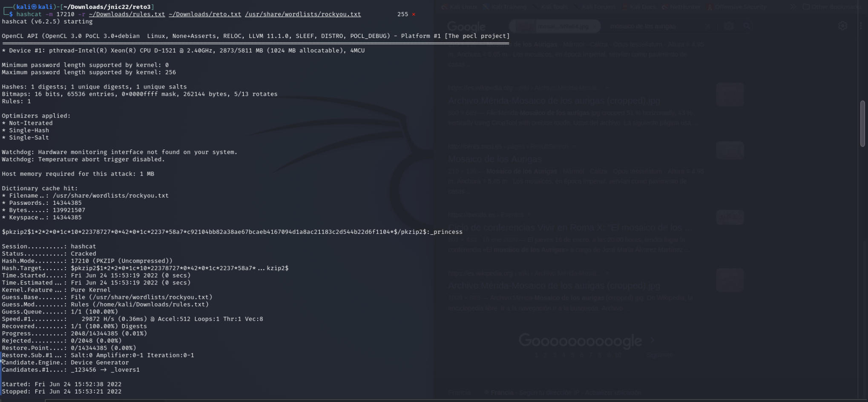The width and height of the screenshot is (868, 402).
Task: Click thumbnail beside merida.es result
Action: click(x=730, y=217)
